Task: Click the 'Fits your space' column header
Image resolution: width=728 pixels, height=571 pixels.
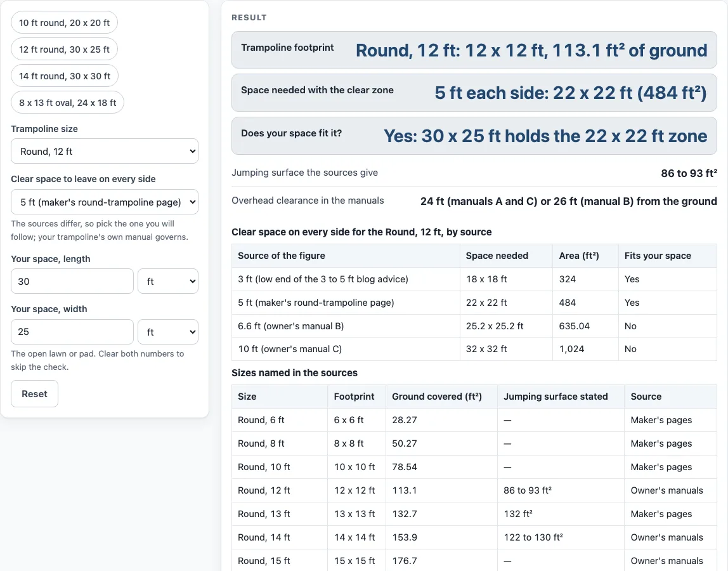Action: (x=668, y=256)
